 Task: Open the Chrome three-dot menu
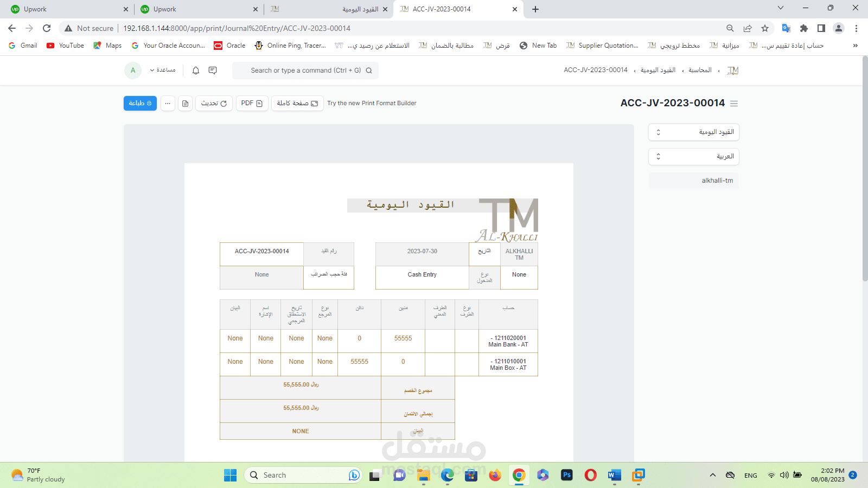click(x=856, y=28)
